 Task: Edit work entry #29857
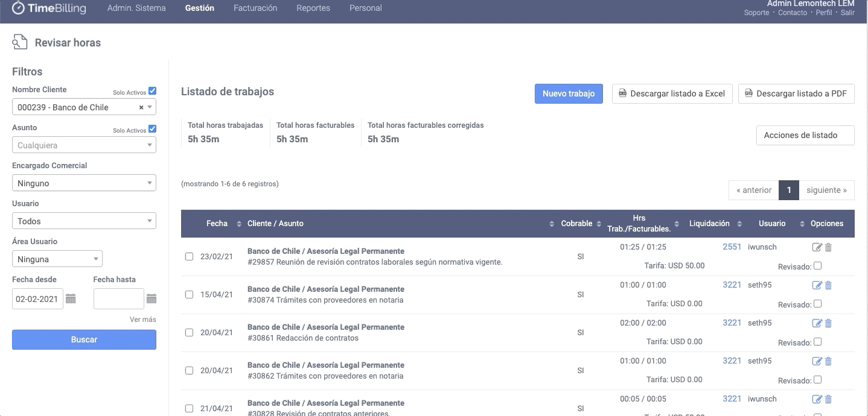[x=817, y=247]
